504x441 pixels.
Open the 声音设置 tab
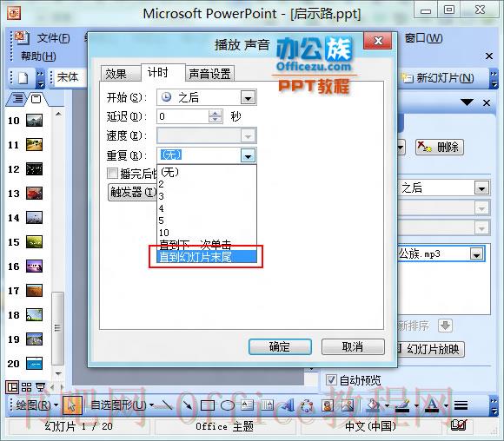point(209,74)
